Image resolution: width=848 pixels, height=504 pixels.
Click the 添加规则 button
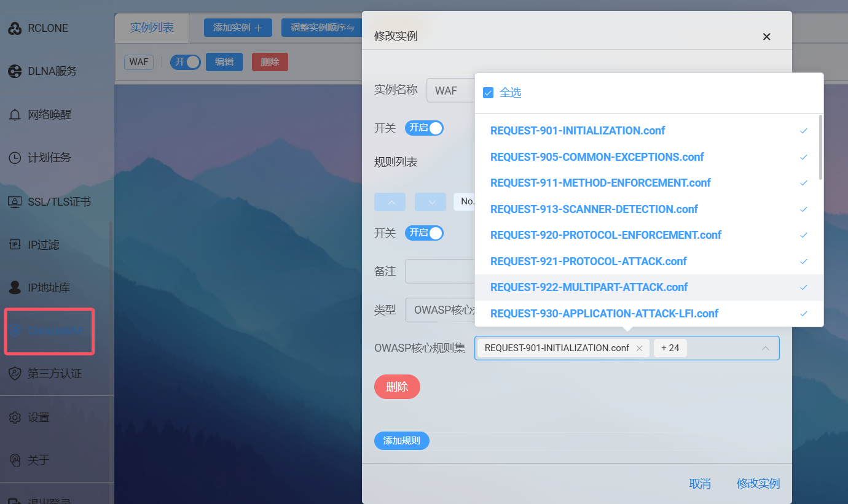coord(402,441)
